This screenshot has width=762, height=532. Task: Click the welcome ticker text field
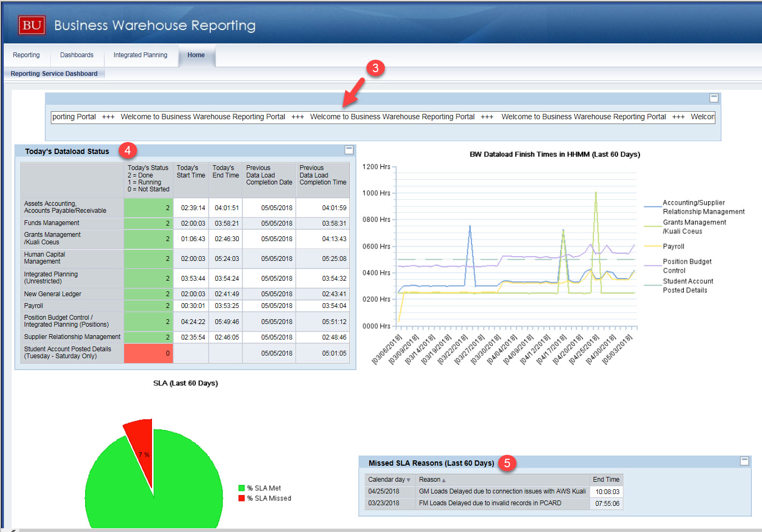383,117
